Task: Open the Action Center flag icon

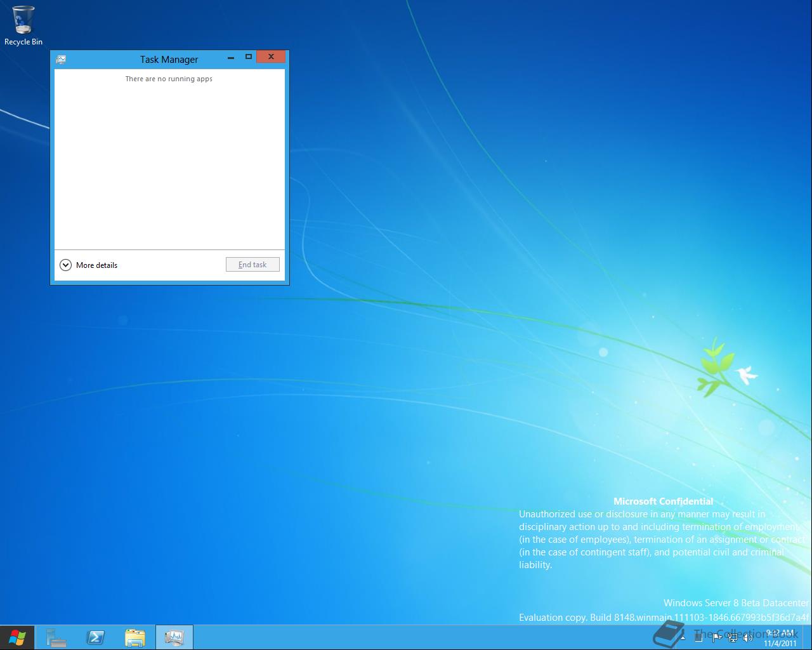Action: pyautogui.click(x=717, y=637)
